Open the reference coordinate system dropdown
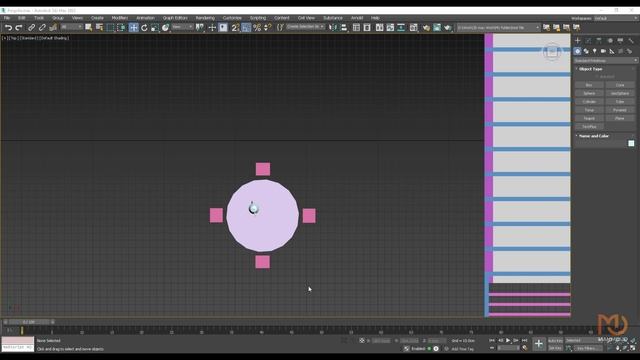Viewport: 640px width, 360px height. pyautogui.click(x=182, y=27)
